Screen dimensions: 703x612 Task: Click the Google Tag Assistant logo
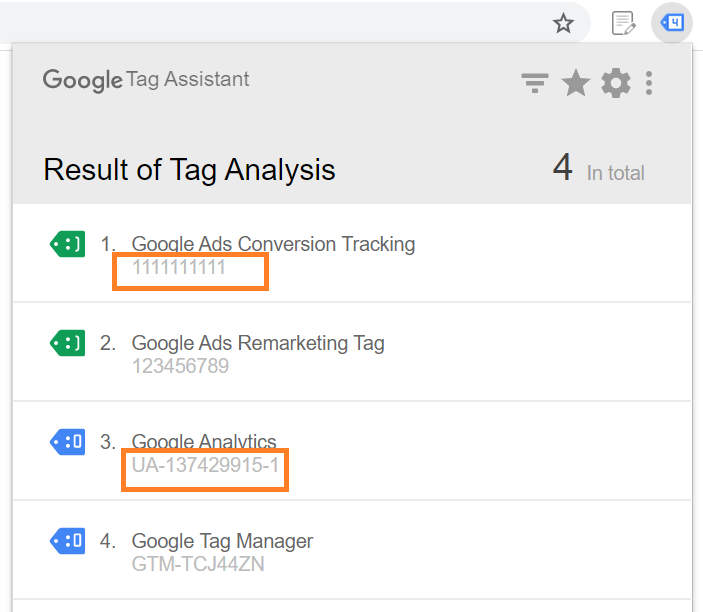tap(146, 80)
